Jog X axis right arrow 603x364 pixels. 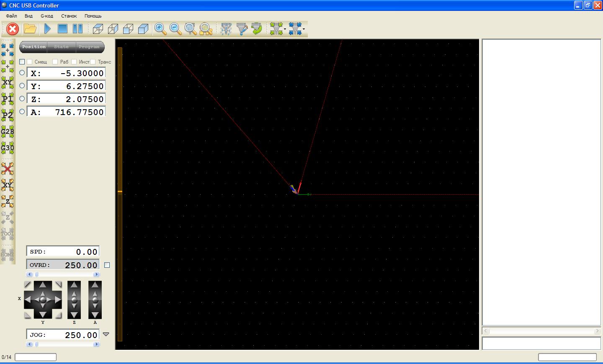[58, 300]
